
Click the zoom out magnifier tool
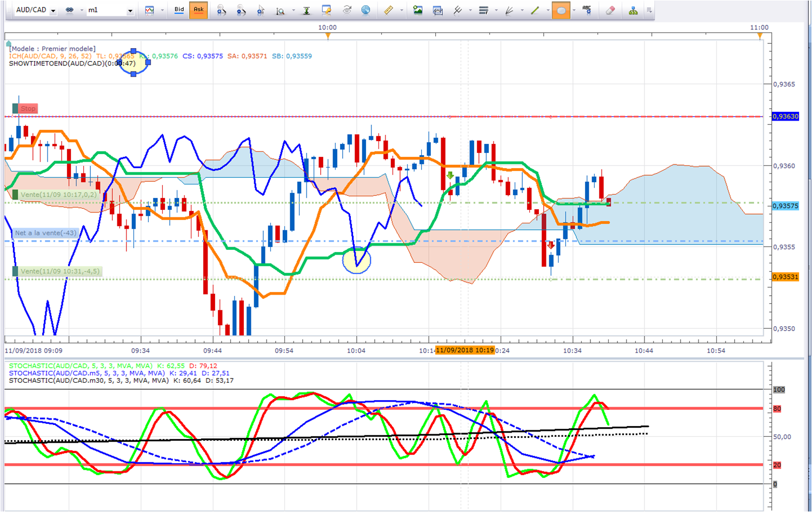(241, 10)
